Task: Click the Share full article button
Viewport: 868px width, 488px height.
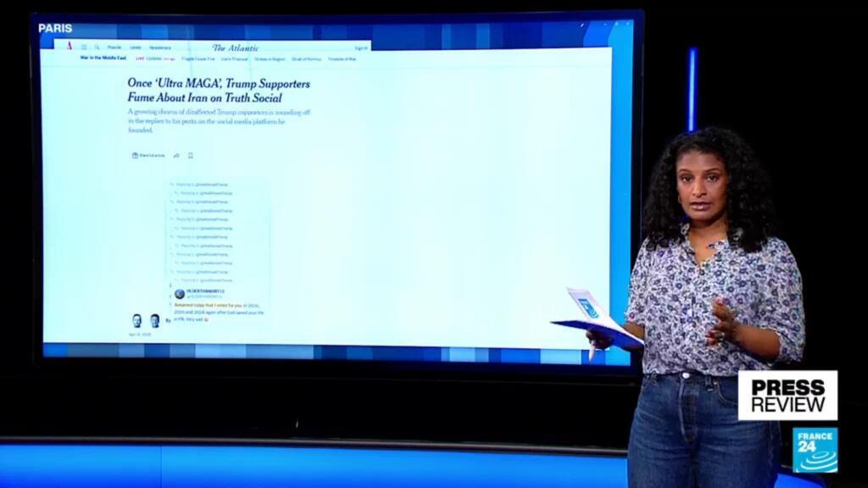Action: 148,156
